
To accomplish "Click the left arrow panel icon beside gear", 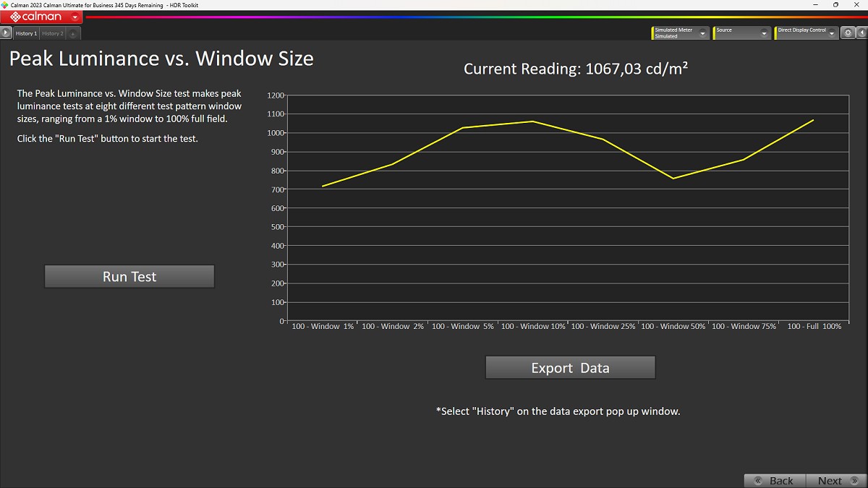I will point(861,33).
